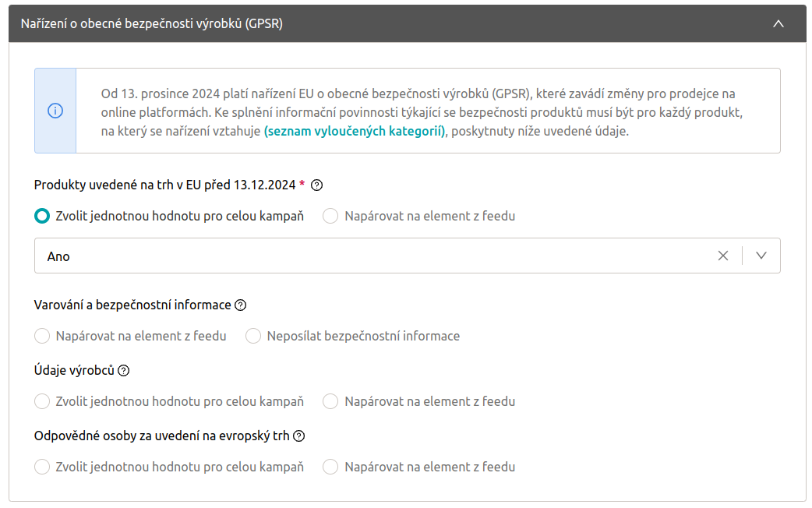
Task: Collapse the GPSR section with header chevron
Action: (778, 24)
